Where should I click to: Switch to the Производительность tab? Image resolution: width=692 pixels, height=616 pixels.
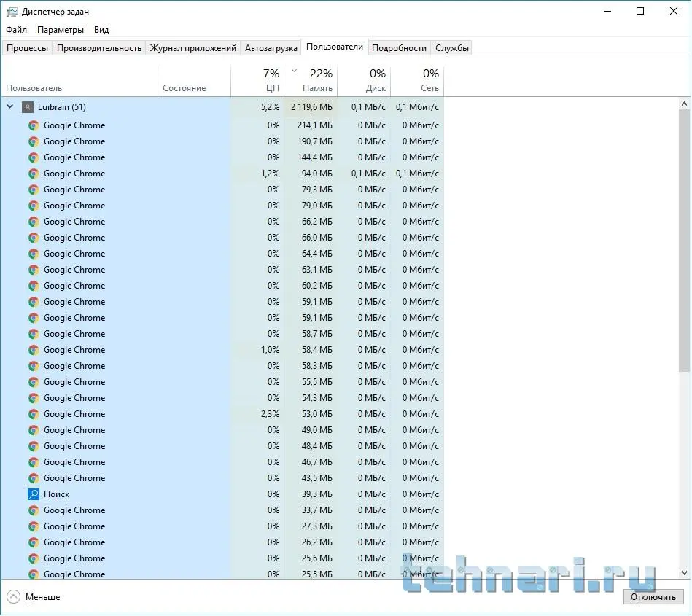pyautogui.click(x=99, y=48)
